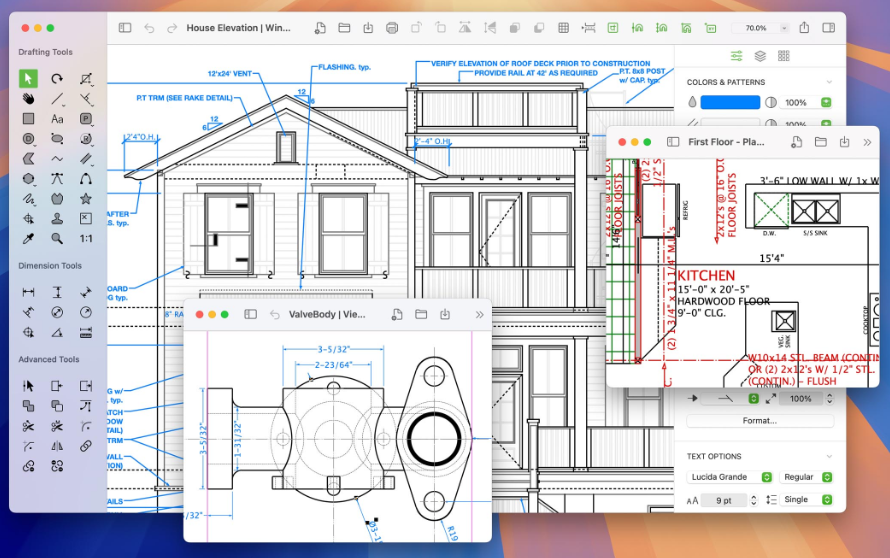
Task: Select the Rotate tool in Drafting Tools
Action: (57, 78)
